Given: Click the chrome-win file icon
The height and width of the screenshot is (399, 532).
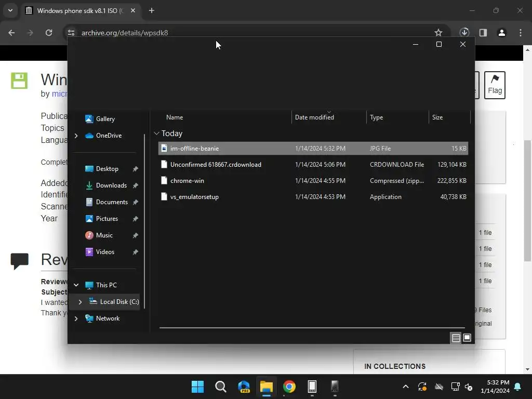Looking at the screenshot, I should pyautogui.click(x=164, y=180).
